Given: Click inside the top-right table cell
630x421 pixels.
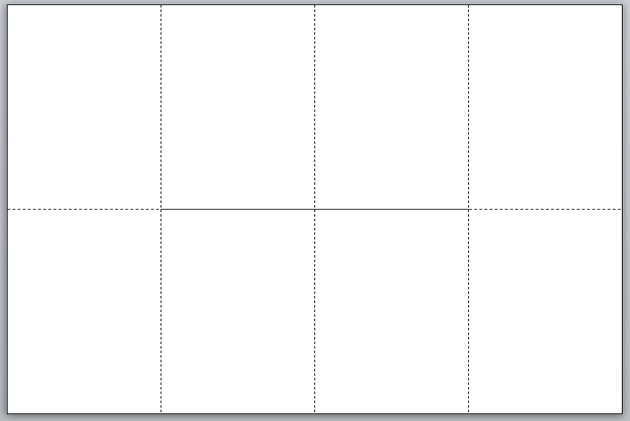Looking at the screenshot, I should click(x=545, y=107).
